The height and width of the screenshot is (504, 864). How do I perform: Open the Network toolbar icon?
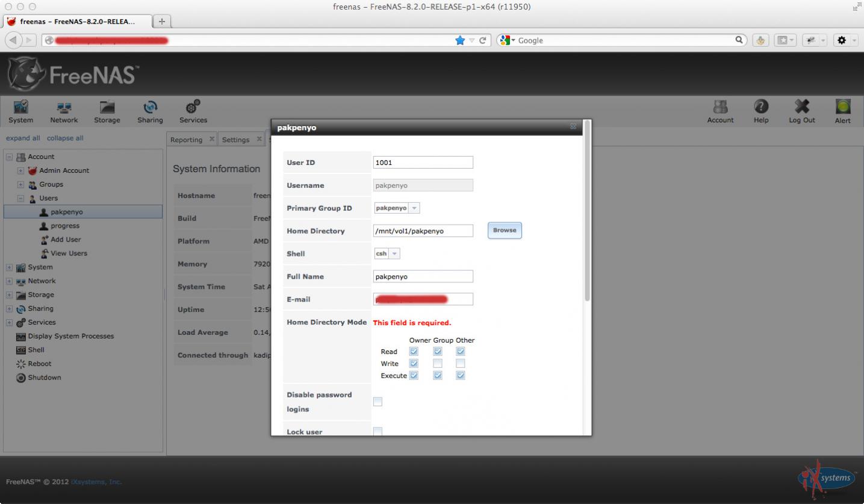[x=64, y=111]
